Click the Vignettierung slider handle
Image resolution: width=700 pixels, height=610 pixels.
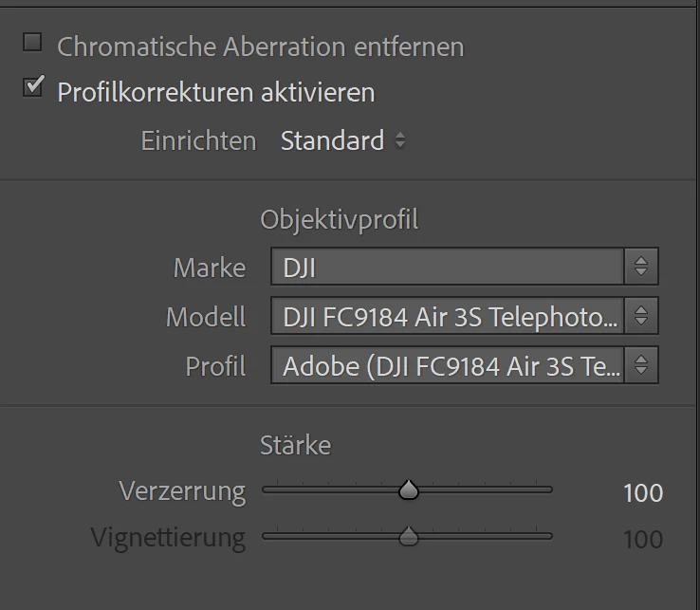(x=409, y=537)
